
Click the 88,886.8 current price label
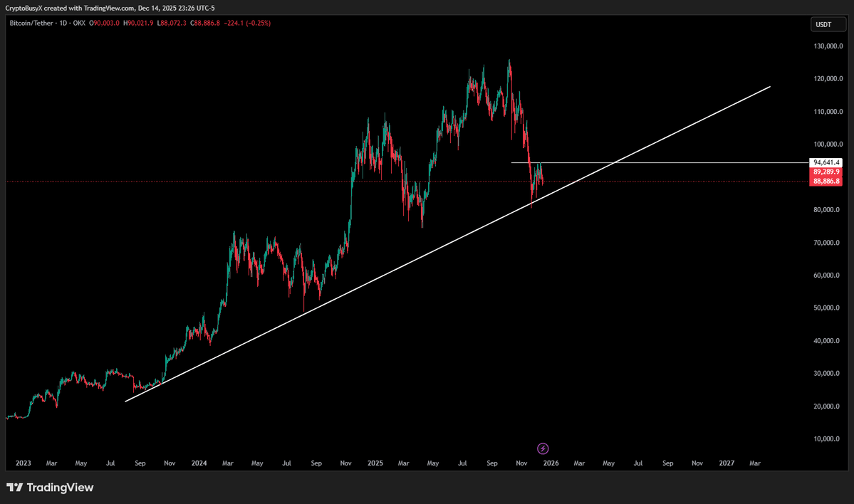coord(826,182)
